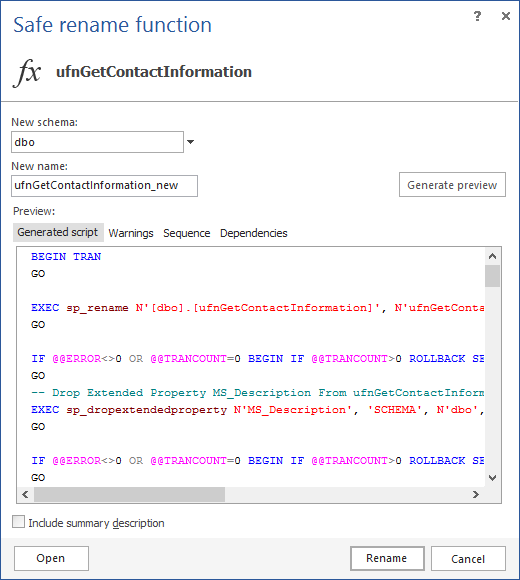Click the help question mark icon
The image size is (520, 580).
point(477,16)
